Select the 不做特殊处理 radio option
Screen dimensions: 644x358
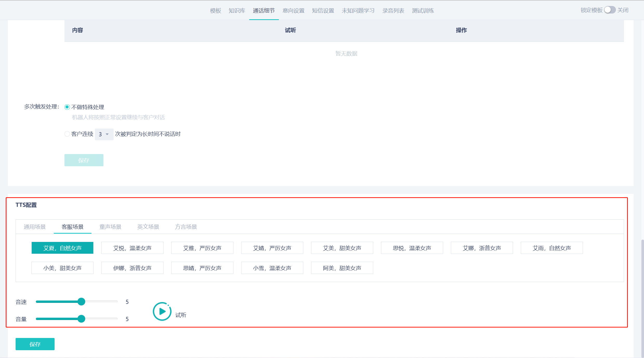click(x=67, y=107)
